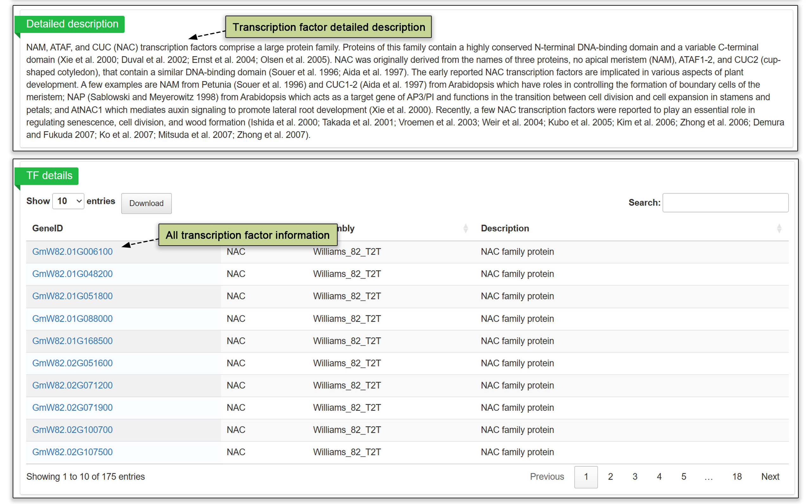This screenshot has height=504, width=812.
Task: Sort by the Description column arrows
Action: (x=779, y=229)
